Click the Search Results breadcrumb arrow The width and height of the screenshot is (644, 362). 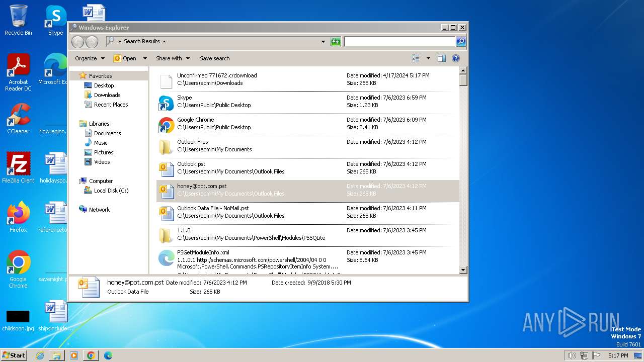(164, 42)
